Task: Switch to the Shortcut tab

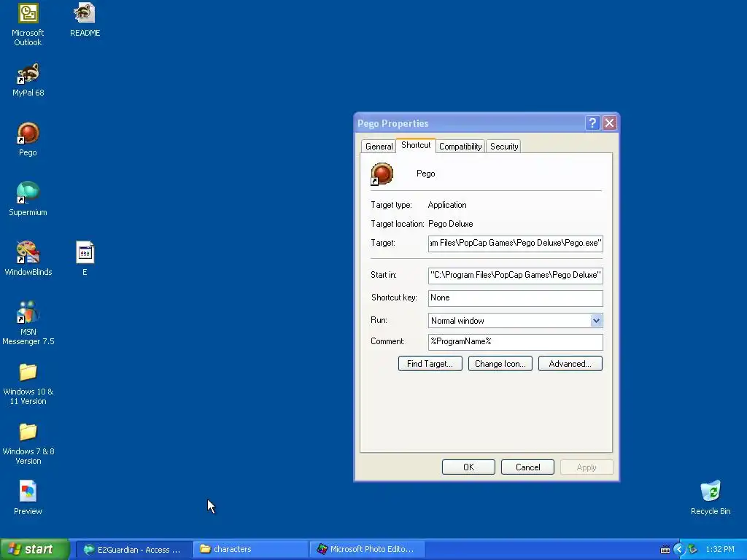Action: (415, 145)
